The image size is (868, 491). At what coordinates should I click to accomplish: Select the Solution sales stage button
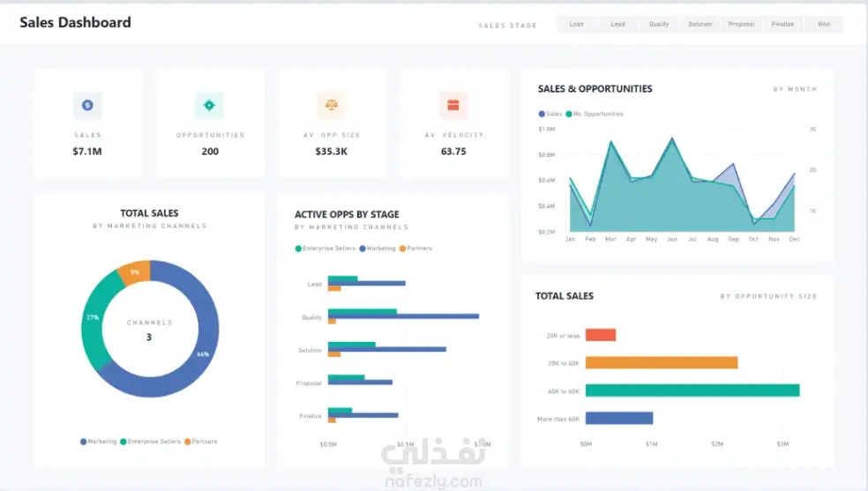(x=700, y=25)
